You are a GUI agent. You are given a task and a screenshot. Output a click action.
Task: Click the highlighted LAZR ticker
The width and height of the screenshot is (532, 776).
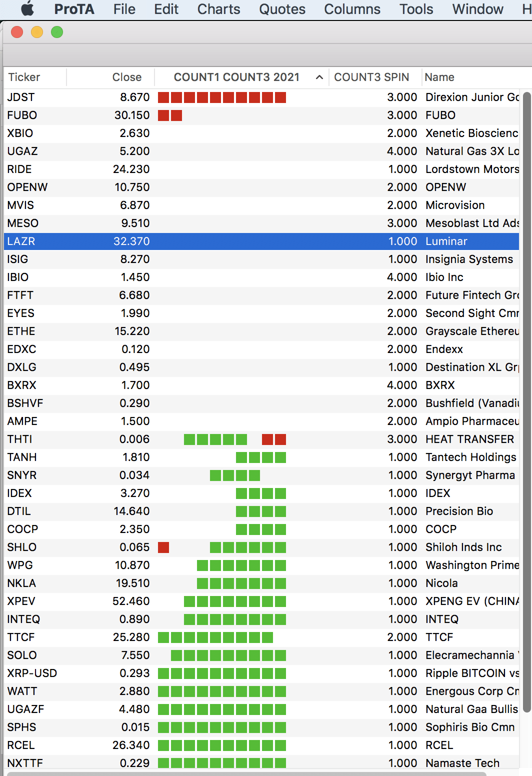click(x=21, y=241)
